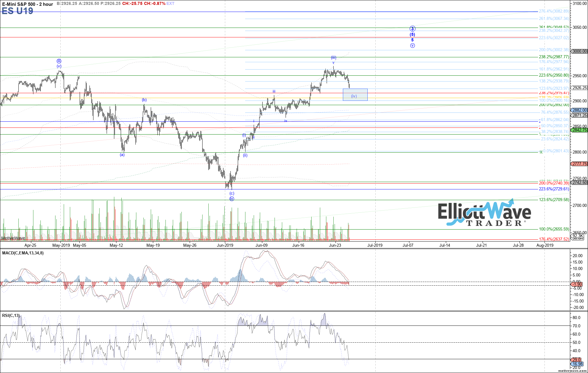Viewport: 588px width, 373px height.
Task: Select the MACD(C,EMA,13,34,8) indicator title
Action: [23, 253]
